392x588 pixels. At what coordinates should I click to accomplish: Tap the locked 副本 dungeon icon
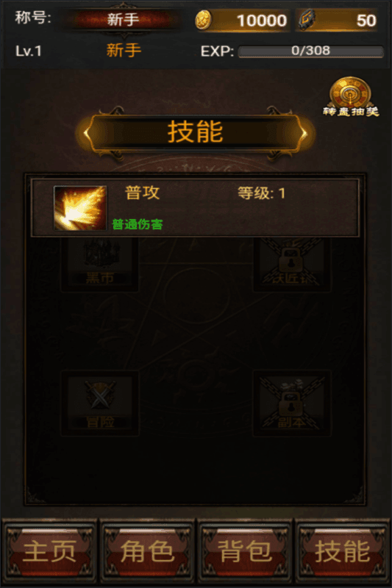point(292,403)
